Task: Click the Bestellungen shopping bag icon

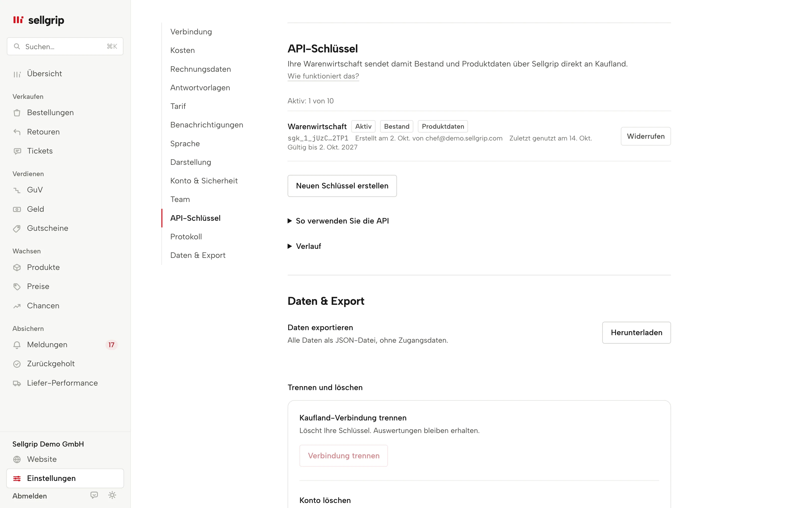Action: pos(17,113)
